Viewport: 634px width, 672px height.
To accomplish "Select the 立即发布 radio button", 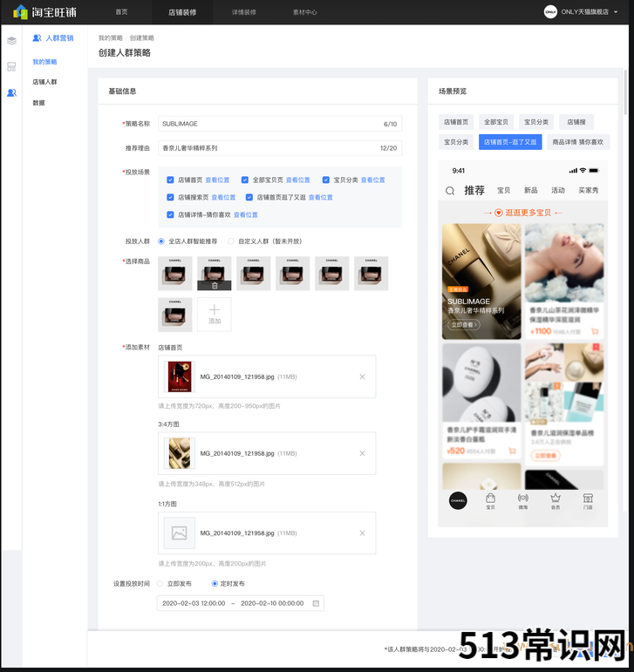I will click(x=160, y=584).
